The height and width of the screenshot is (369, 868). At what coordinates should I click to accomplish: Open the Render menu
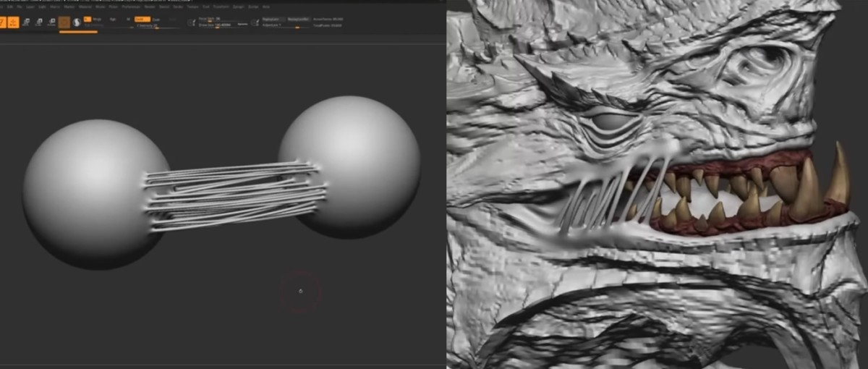click(150, 7)
